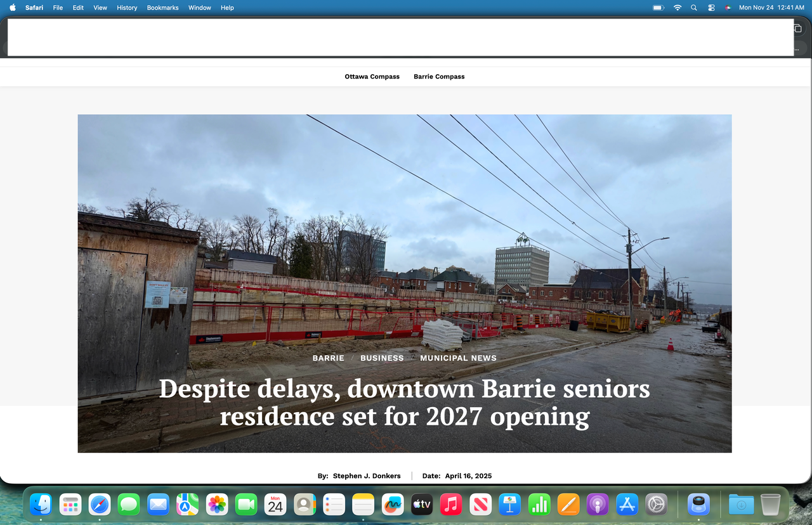Screen dimensions: 812x525
Task: Open the Downloads folder stack in Dock
Action: pyautogui.click(x=740, y=505)
